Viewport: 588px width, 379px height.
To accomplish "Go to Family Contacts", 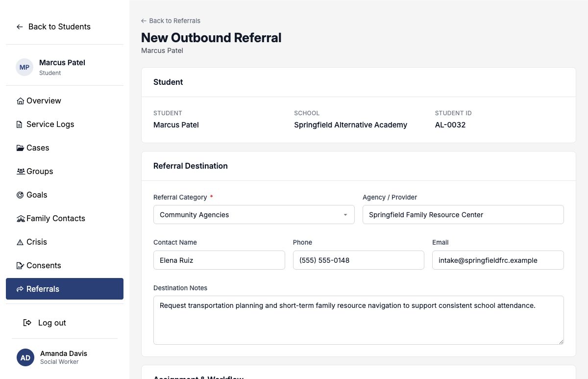I will pyautogui.click(x=65, y=219).
